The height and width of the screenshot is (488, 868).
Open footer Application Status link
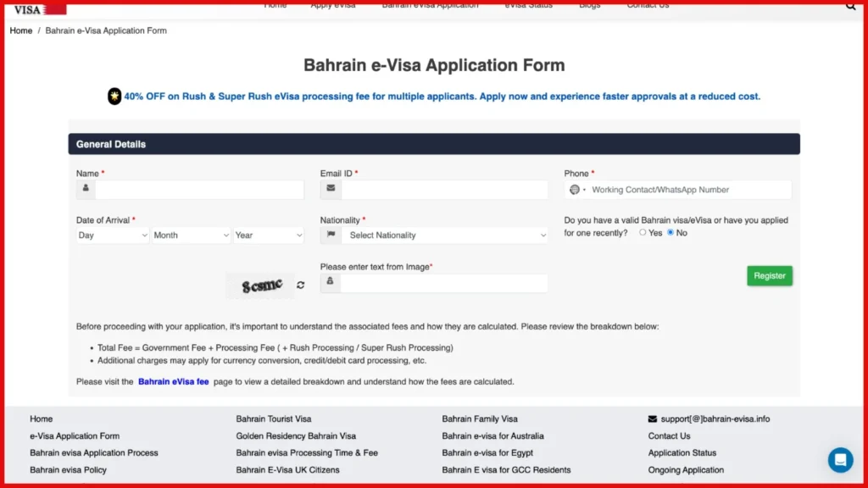(x=682, y=452)
